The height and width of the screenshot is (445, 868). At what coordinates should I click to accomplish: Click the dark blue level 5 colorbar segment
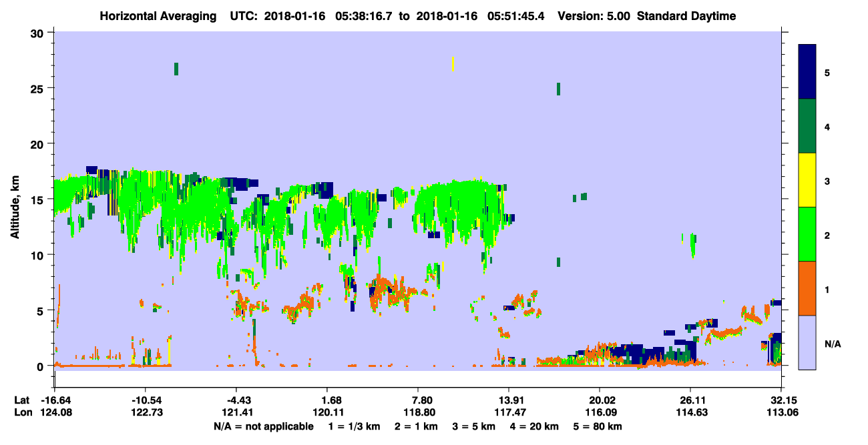807,72
